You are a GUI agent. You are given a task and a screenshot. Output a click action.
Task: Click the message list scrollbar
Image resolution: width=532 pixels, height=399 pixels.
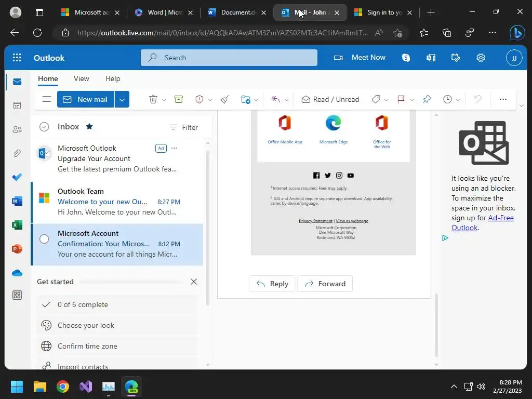coord(208,227)
